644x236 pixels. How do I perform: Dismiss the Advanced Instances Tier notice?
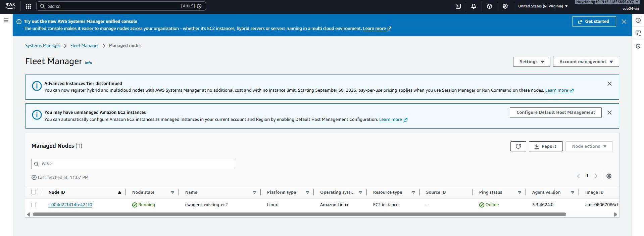[x=609, y=84]
